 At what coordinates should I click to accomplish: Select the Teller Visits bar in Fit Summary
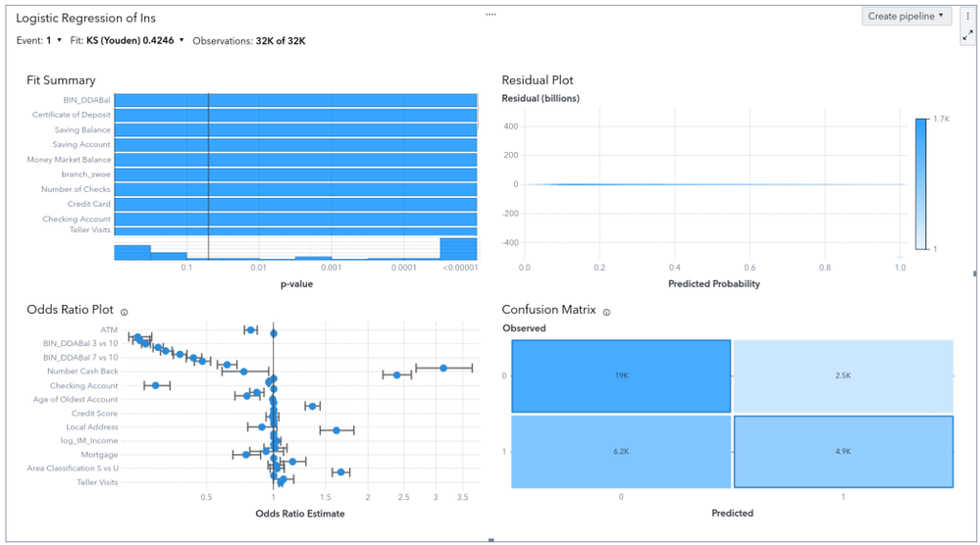(294, 230)
